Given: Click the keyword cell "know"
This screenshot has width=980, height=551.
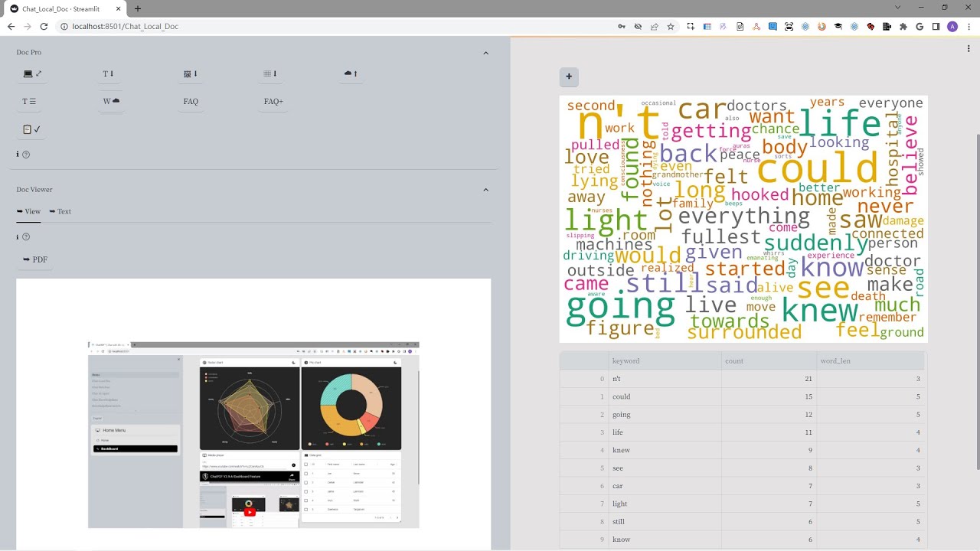Looking at the screenshot, I should coord(664,540).
